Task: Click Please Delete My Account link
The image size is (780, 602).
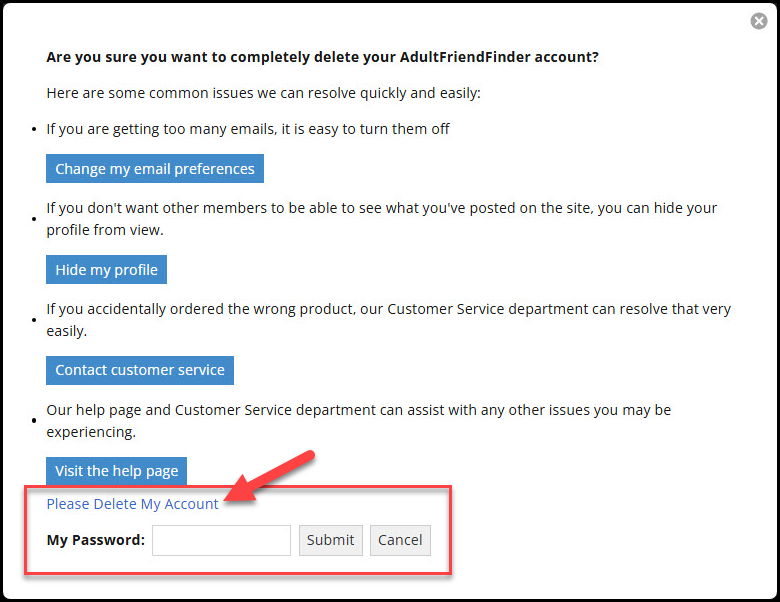Action: pyautogui.click(x=132, y=504)
